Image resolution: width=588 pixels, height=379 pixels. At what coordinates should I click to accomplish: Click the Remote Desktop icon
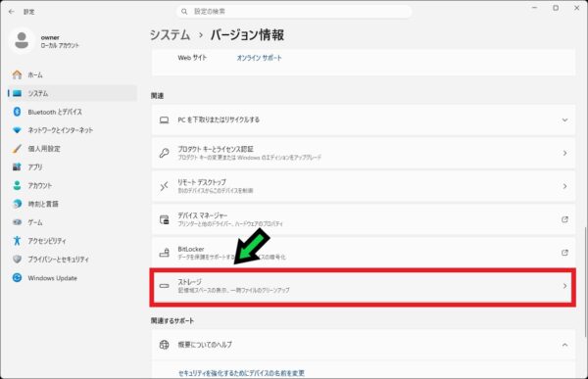tap(165, 186)
